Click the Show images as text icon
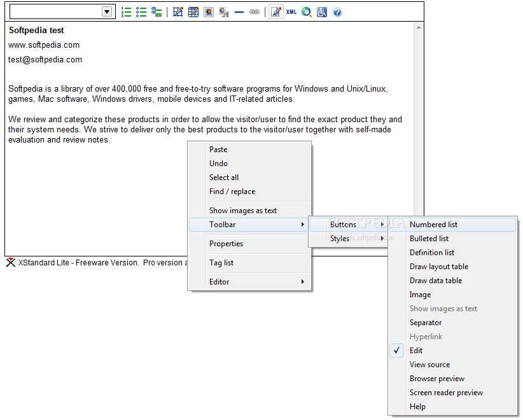Image resolution: width=523 pixels, height=420 pixels. pos(224,12)
